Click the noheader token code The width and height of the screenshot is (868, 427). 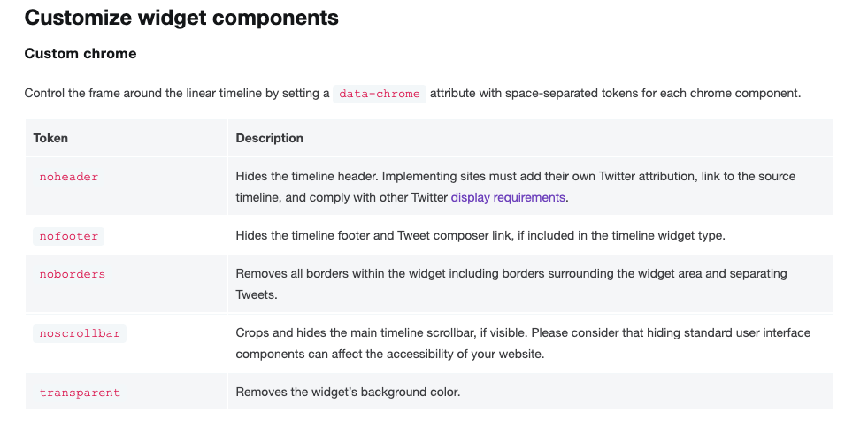(x=69, y=177)
